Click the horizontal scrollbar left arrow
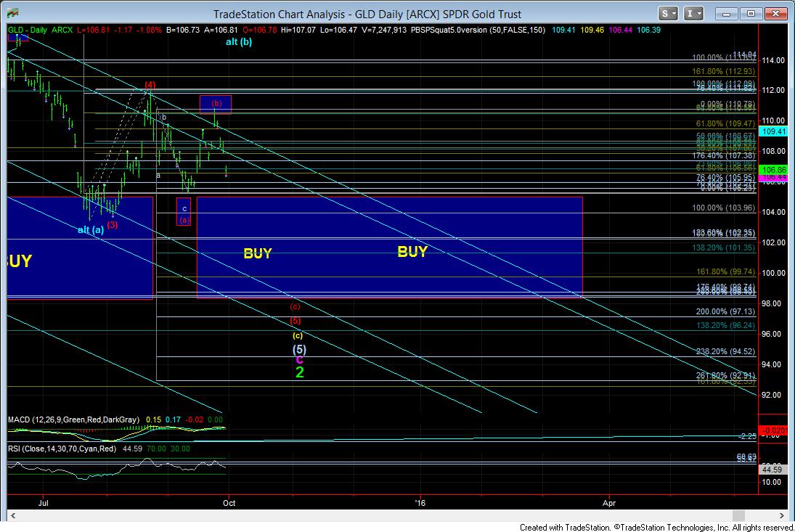This screenshot has width=795, height=532. click(x=13, y=515)
